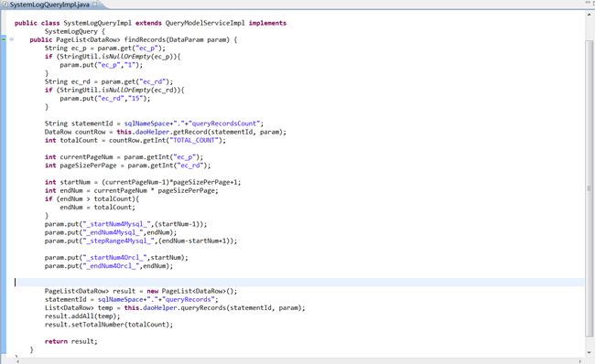Click the line 'endNum = totalCount;'
Viewport: 595px width, 364px height.
[x=98, y=207]
